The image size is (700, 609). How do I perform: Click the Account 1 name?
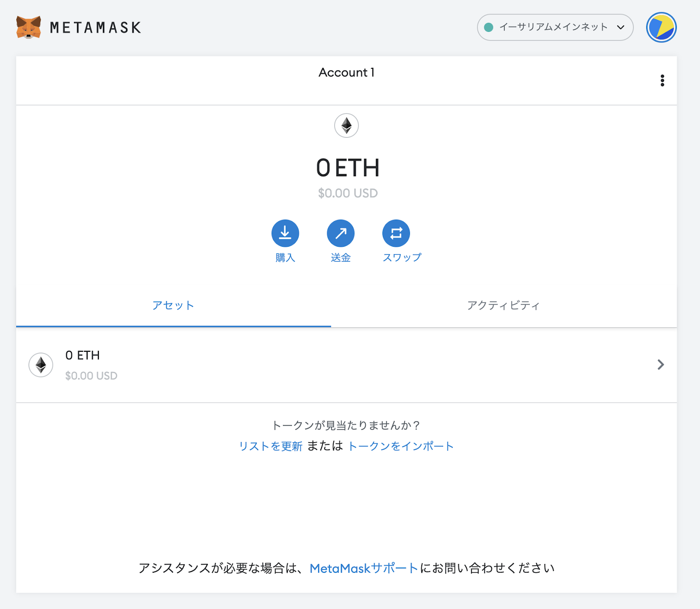coord(346,73)
